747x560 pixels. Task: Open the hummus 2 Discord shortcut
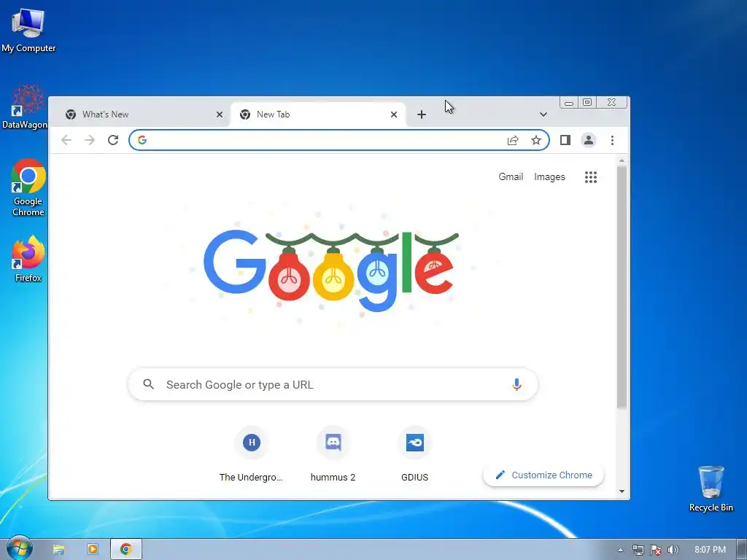coord(333,454)
